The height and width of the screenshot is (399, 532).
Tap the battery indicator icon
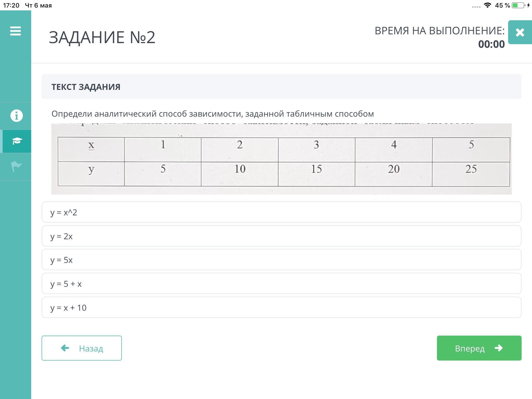coord(518,5)
